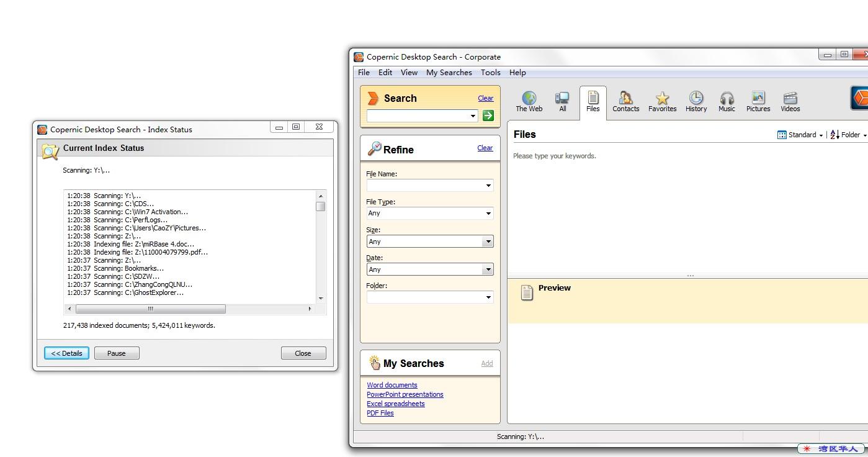Click the log scrollbar down arrow

point(321,299)
